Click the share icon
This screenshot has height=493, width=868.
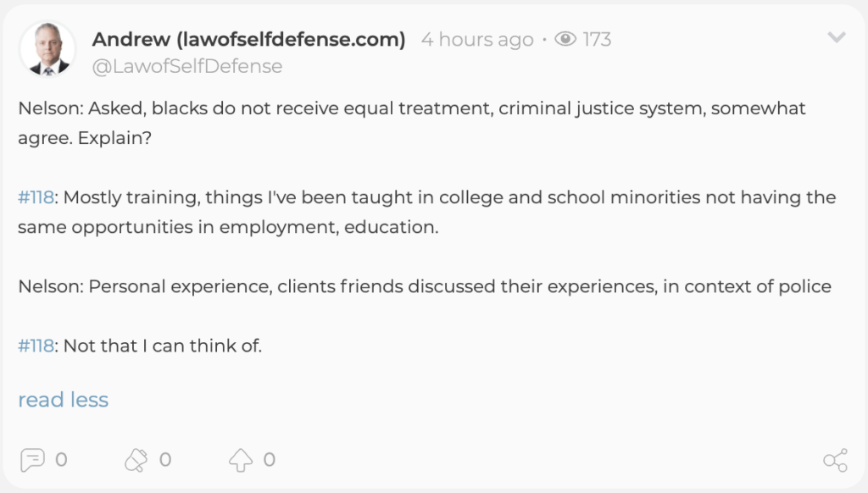[x=835, y=460]
